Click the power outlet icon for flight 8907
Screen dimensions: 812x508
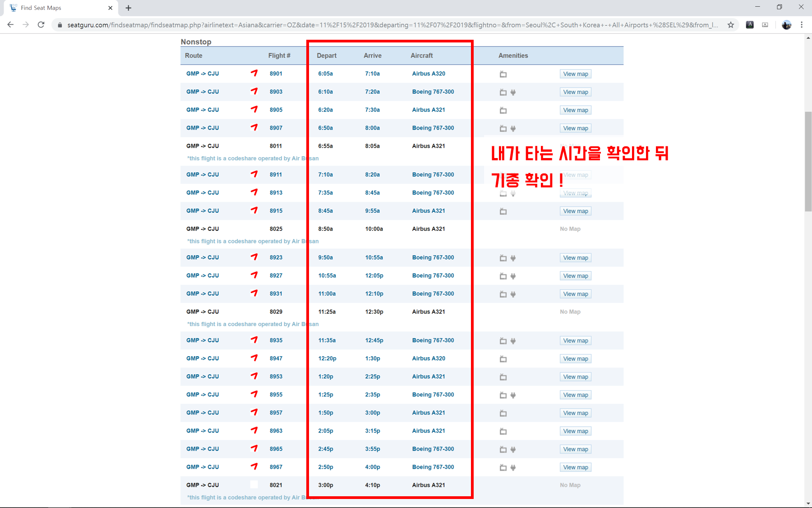point(513,128)
